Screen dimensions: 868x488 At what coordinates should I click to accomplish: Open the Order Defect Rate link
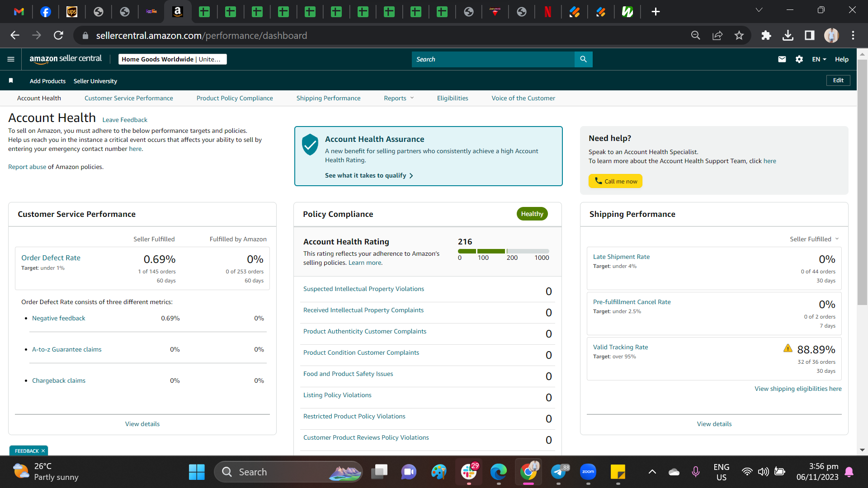pos(51,258)
